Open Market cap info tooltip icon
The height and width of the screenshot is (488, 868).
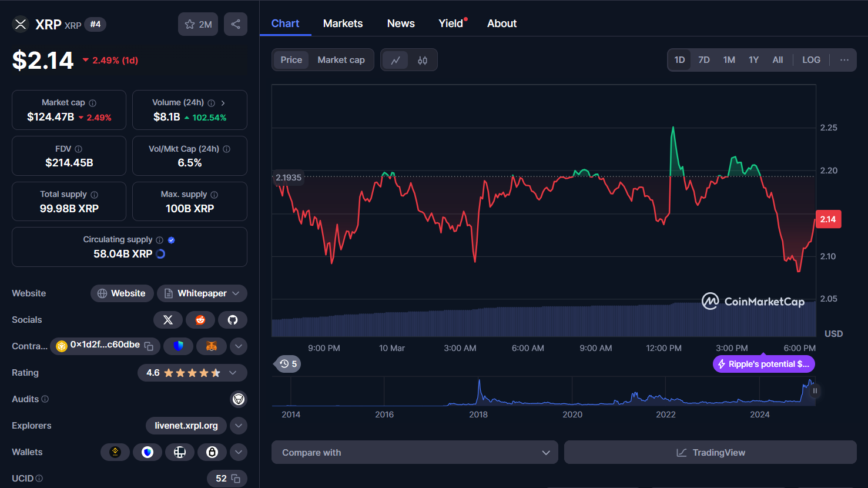click(92, 103)
